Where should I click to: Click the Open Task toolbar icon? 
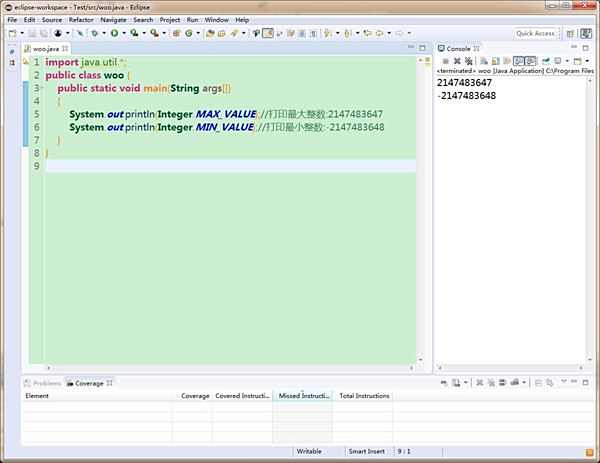point(222,34)
